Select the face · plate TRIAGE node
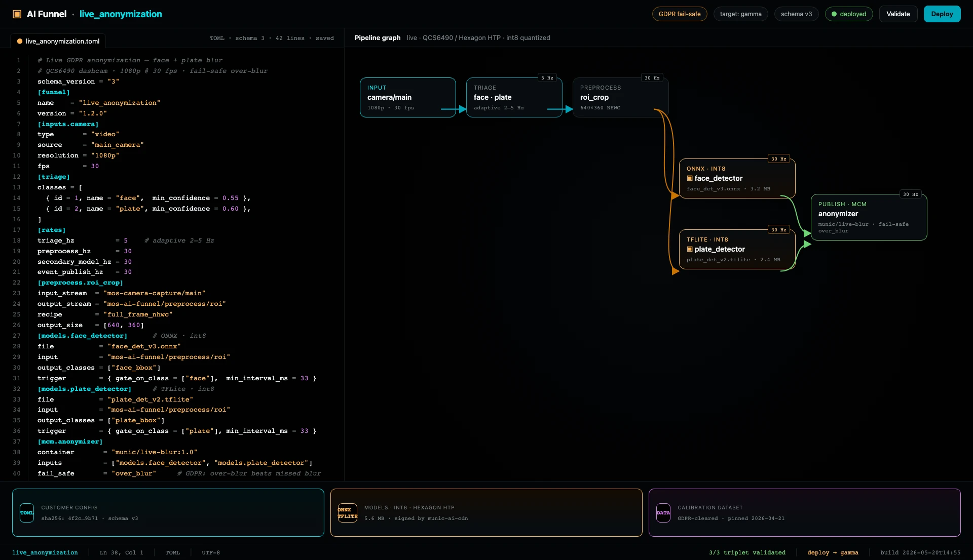Image resolution: width=973 pixels, height=560 pixels. coord(514,97)
